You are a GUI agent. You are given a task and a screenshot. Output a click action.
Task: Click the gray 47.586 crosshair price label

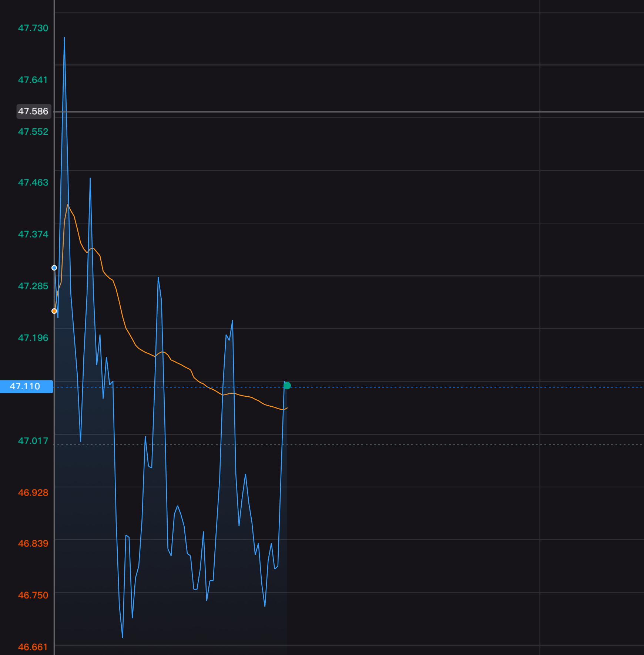tap(33, 111)
